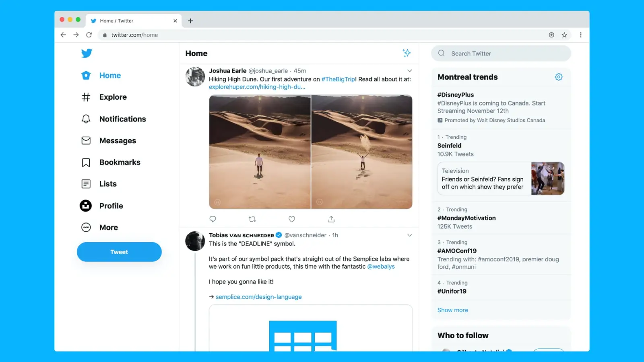The width and height of the screenshot is (644, 362).
Task: Bookmark the page with the address bar star
Action: point(564,35)
